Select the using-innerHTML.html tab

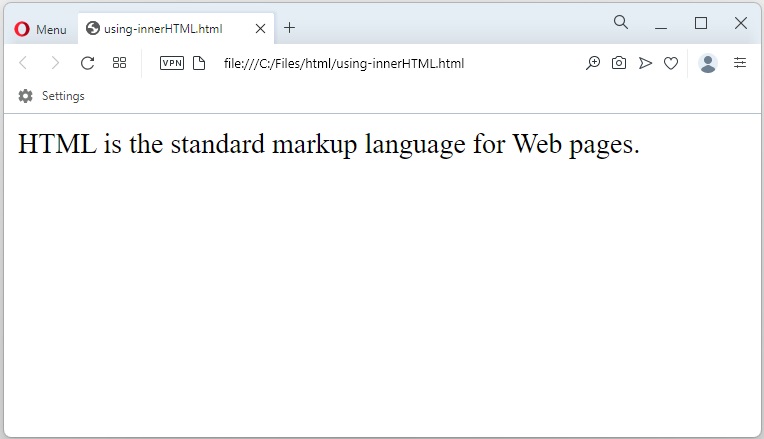tap(163, 29)
